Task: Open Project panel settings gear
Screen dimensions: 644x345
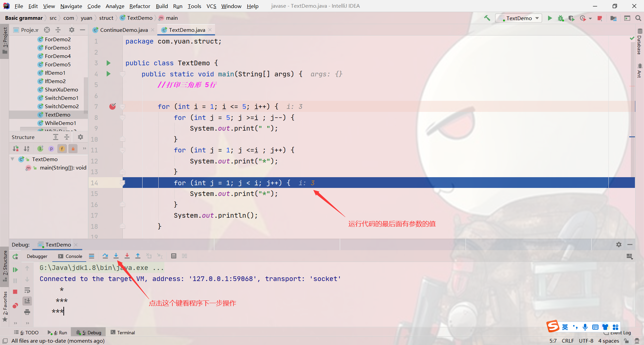Action: click(71, 30)
